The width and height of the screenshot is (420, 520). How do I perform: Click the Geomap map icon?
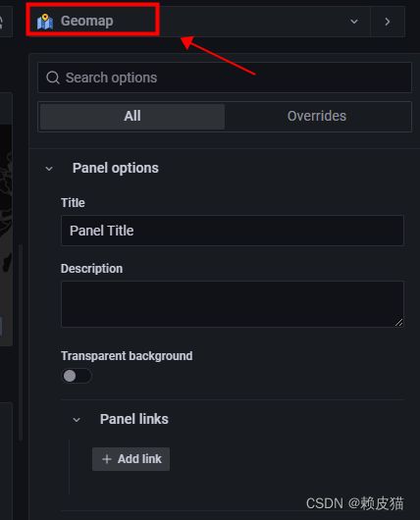click(45, 22)
